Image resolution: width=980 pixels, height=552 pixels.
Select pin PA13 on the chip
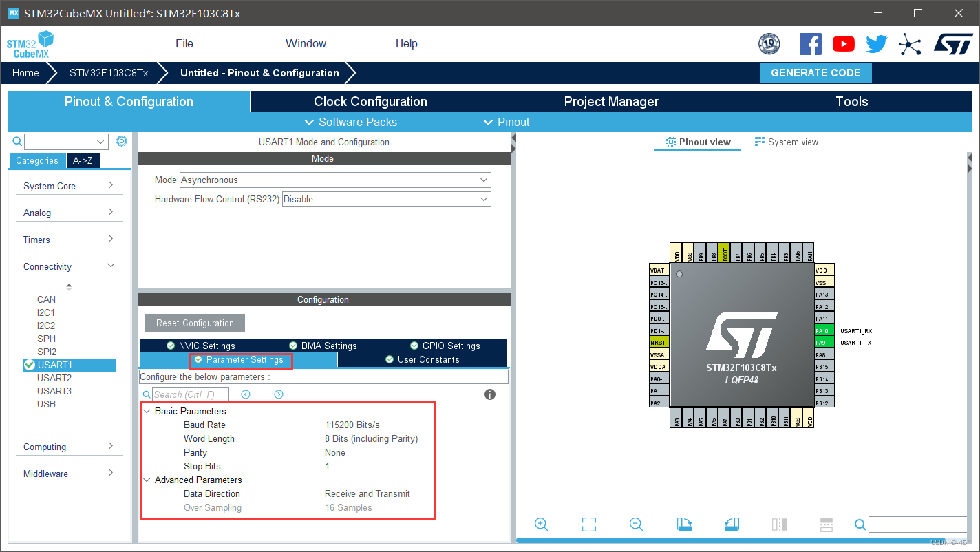[824, 295]
